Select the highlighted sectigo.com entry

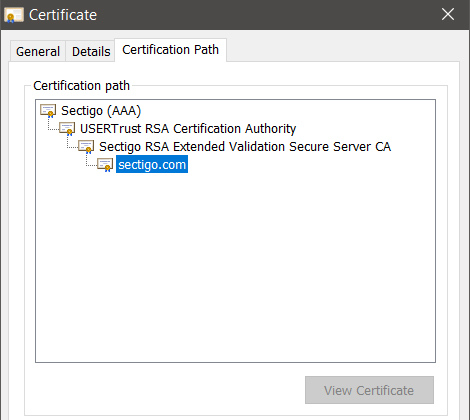pyautogui.click(x=152, y=164)
